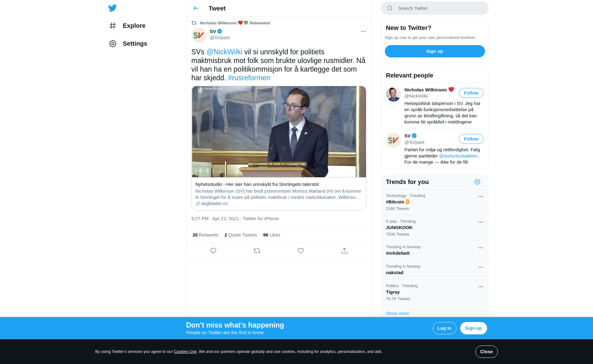Click the Twitter bird logo
Viewport: 593px width, 364px height.
[112, 8]
